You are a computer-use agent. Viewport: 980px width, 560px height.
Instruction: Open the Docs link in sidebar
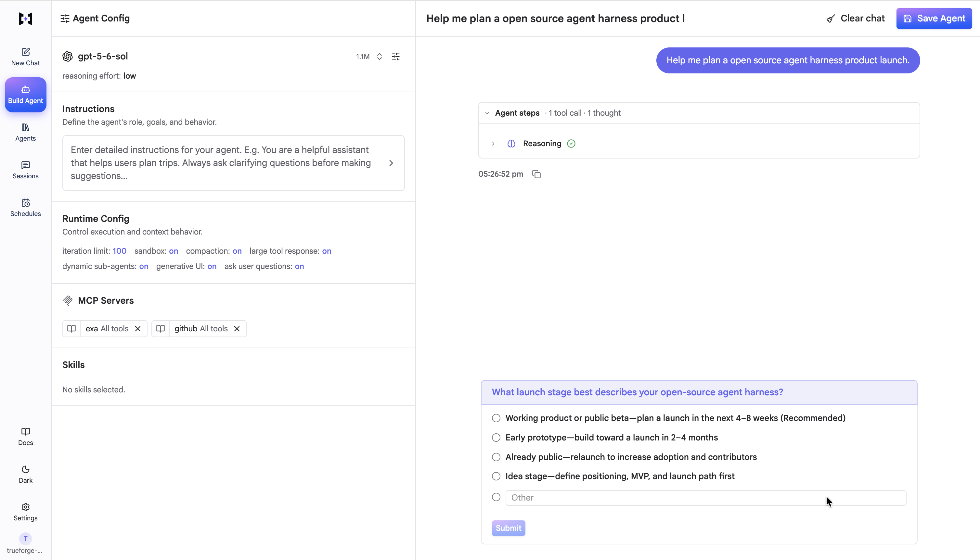25,437
